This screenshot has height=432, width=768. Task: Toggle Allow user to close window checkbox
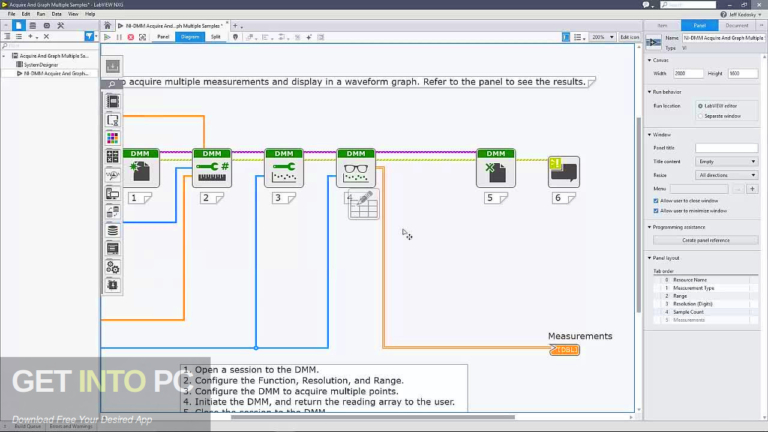656,201
